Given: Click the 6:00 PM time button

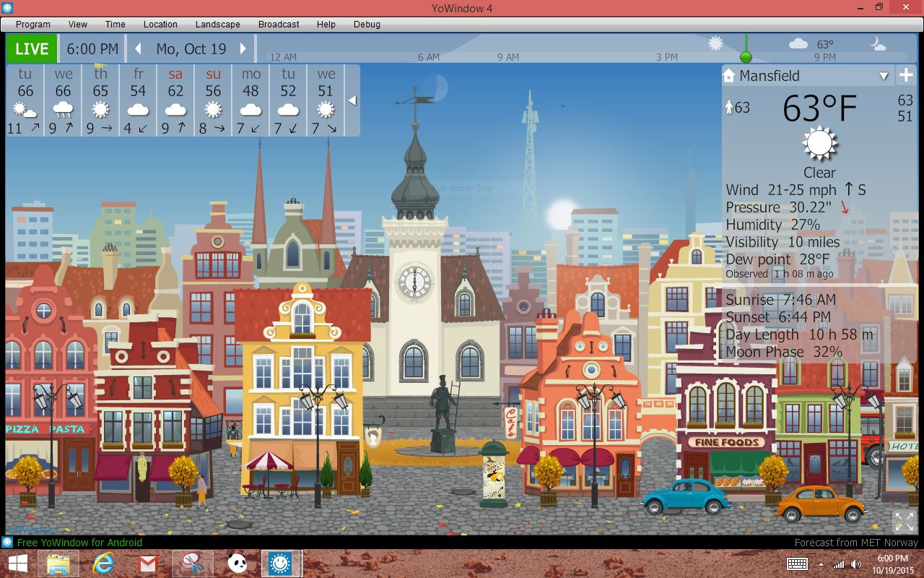Looking at the screenshot, I should point(92,49).
